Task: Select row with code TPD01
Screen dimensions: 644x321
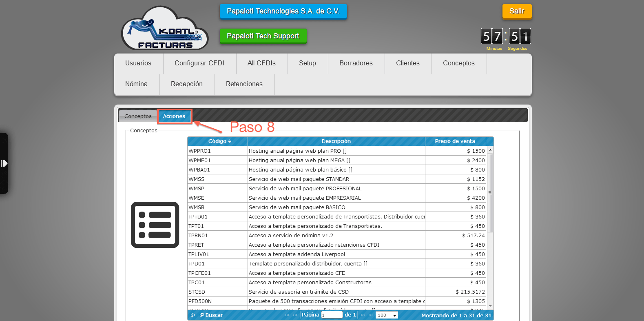Action: point(336,263)
